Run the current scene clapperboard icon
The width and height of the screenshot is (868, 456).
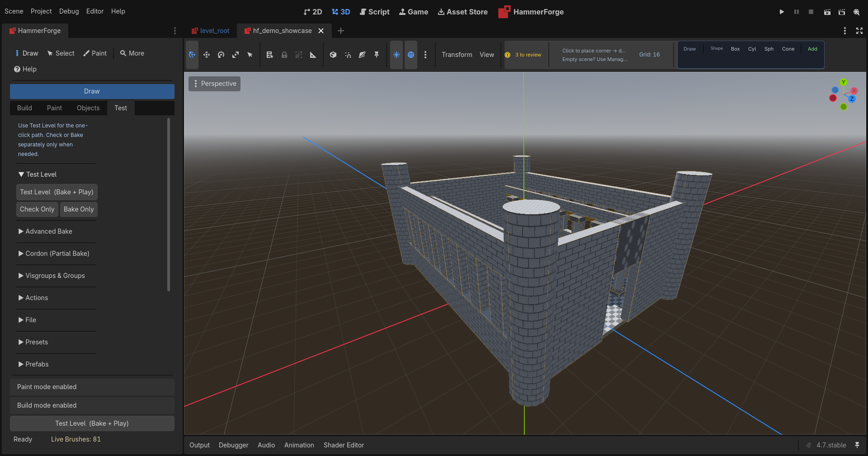[x=827, y=12]
